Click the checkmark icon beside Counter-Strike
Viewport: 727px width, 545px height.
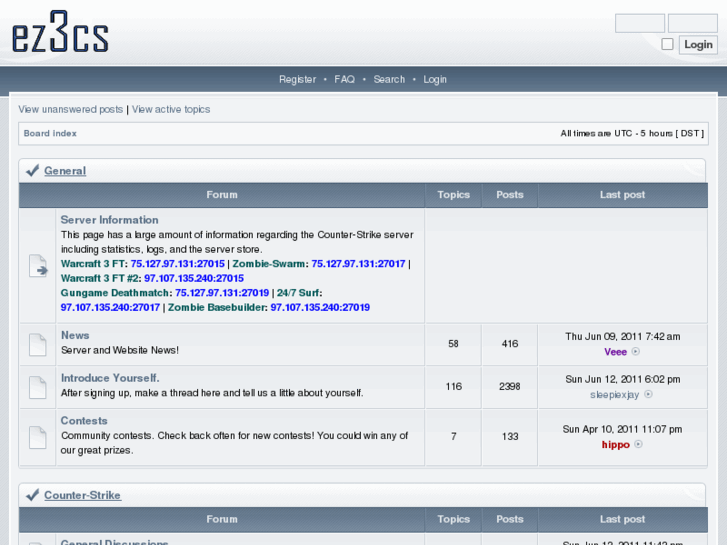coord(32,495)
